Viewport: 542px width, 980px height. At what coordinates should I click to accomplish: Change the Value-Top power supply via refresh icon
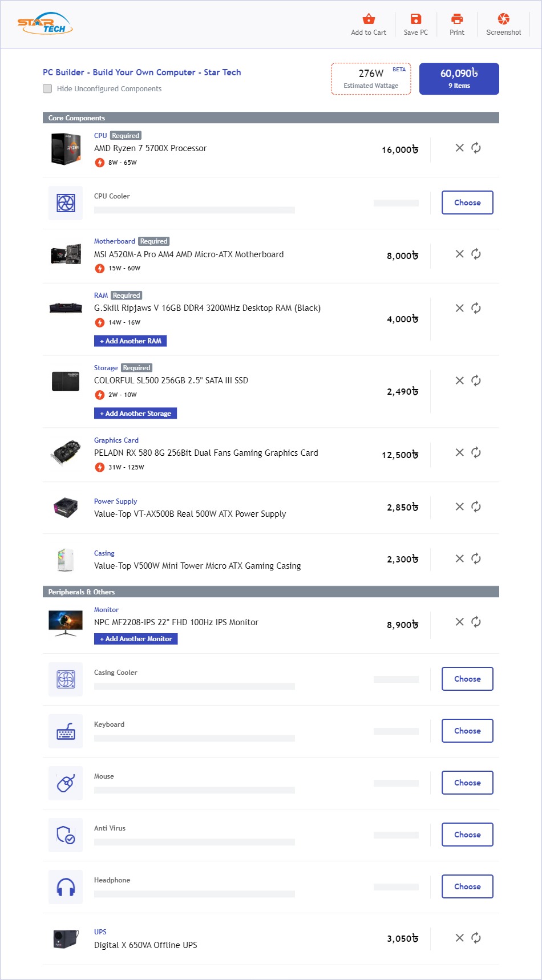click(x=476, y=507)
